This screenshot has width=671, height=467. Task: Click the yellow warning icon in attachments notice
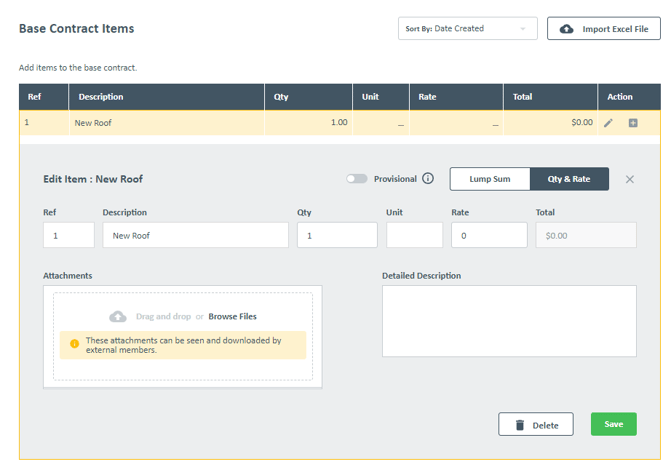74,344
